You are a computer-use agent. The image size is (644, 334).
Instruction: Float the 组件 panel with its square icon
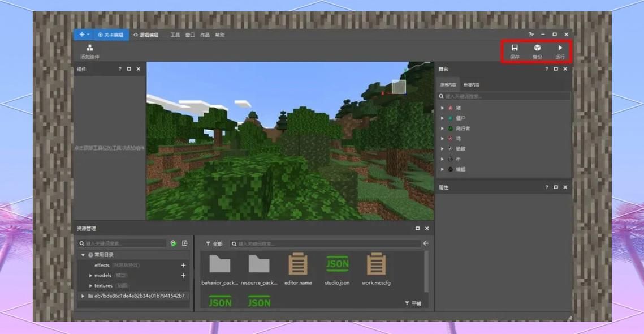point(129,69)
